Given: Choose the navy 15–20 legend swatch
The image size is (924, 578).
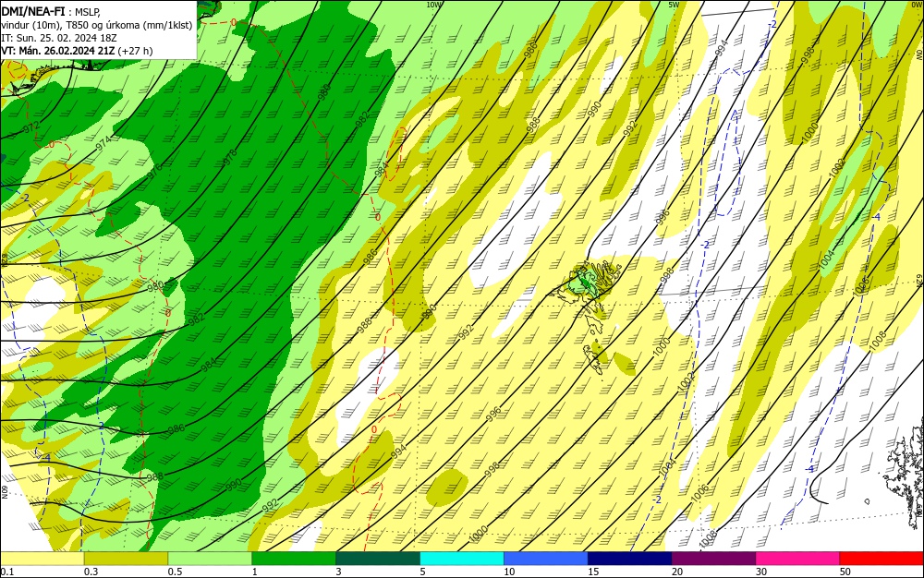Looking at the screenshot, I should (x=630, y=560).
